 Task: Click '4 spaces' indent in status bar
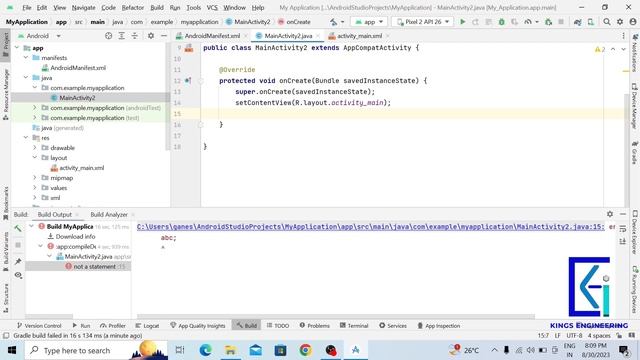tap(599, 336)
